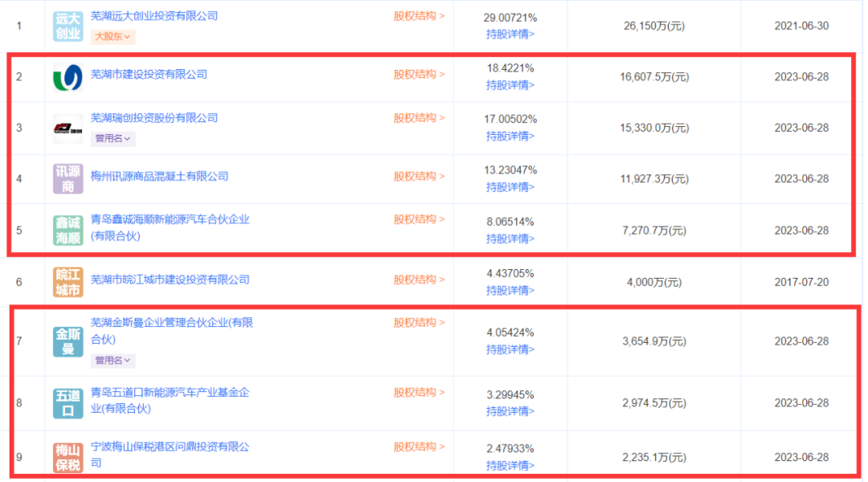
Task: Click the 梅山保税 red logo icon
Action: tap(68, 457)
